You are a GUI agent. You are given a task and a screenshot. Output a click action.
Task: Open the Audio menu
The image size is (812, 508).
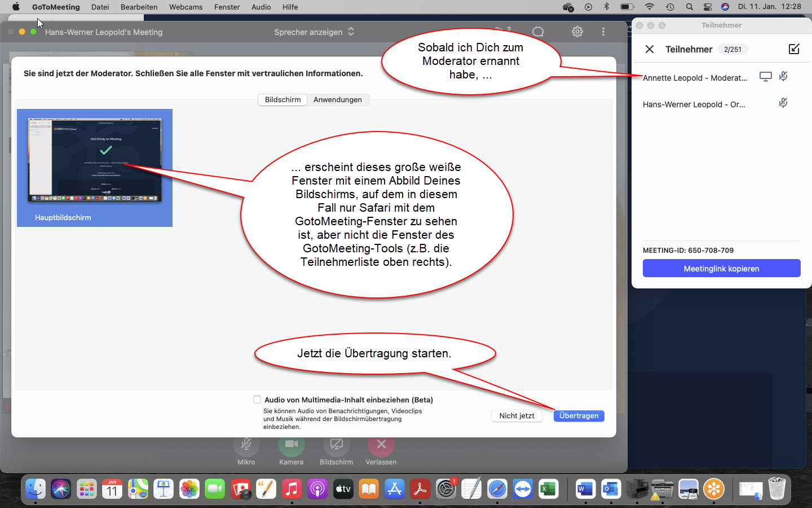tap(261, 7)
